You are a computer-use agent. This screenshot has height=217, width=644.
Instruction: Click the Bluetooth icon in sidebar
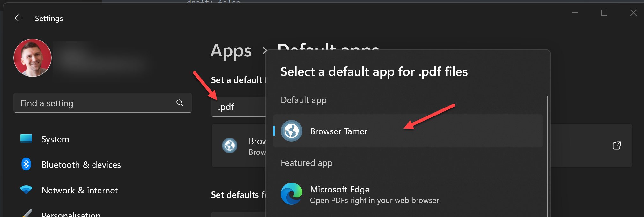26,164
